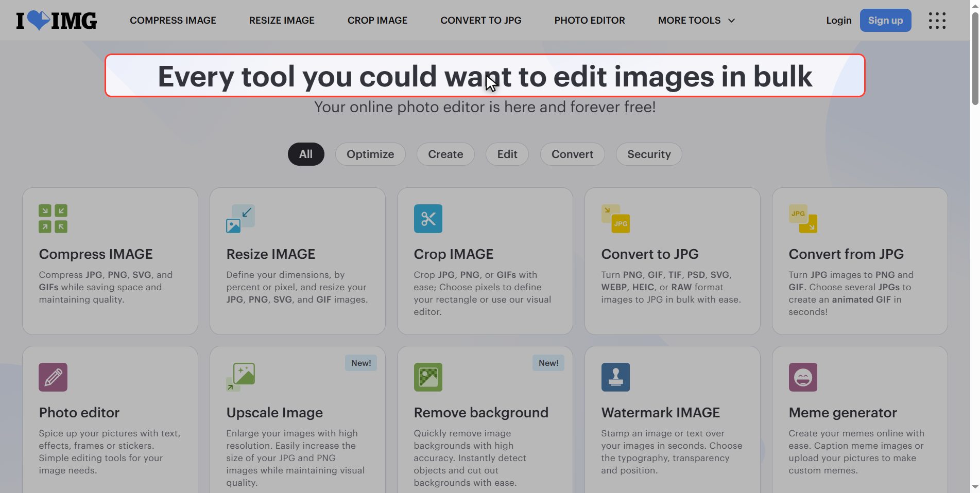
Task: Click the vertical page scrollbar thumb
Action: pyautogui.click(x=975, y=58)
